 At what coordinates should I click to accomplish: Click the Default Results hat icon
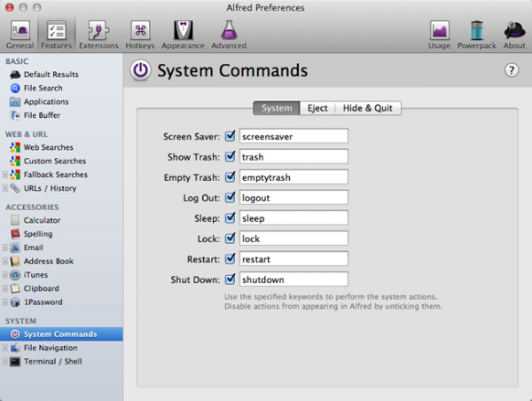click(15, 75)
